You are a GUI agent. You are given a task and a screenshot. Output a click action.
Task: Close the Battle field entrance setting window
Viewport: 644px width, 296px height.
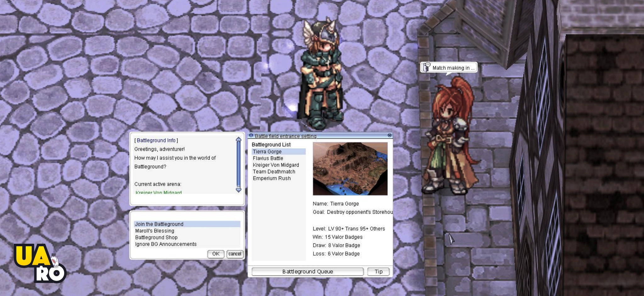[389, 135]
